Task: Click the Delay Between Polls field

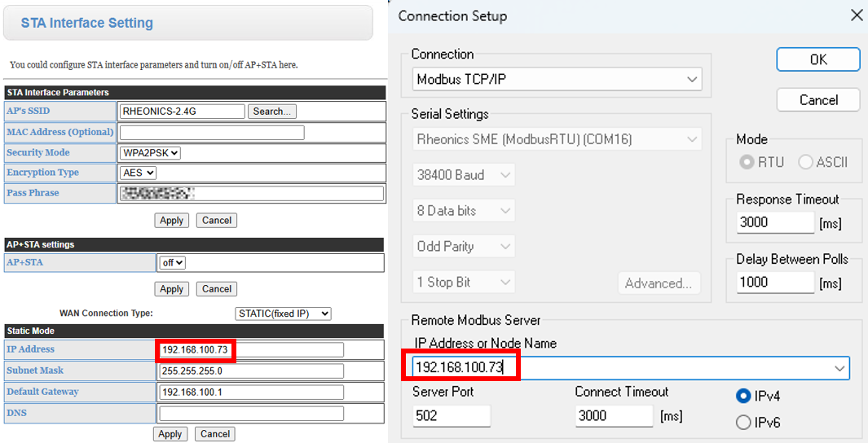Action: pyautogui.click(x=774, y=283)
